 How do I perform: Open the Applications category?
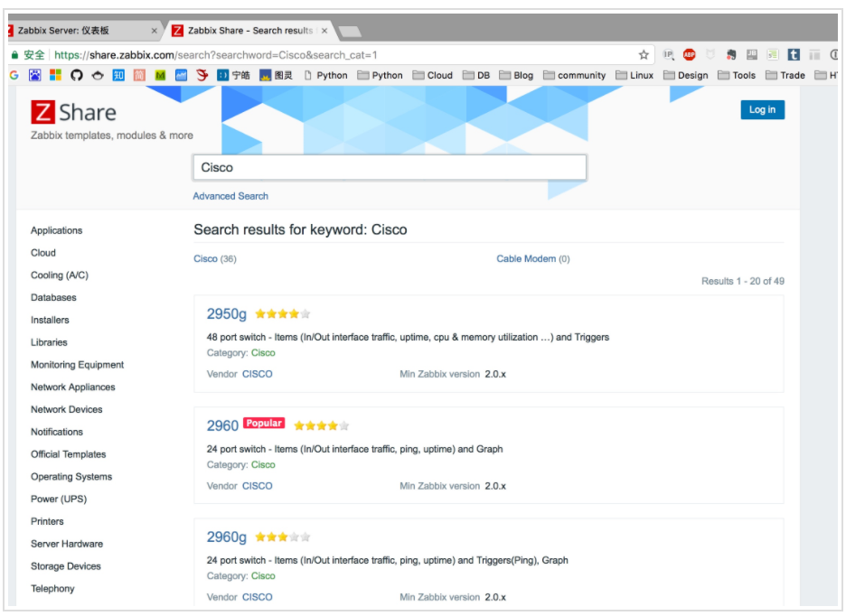point(57,230)
